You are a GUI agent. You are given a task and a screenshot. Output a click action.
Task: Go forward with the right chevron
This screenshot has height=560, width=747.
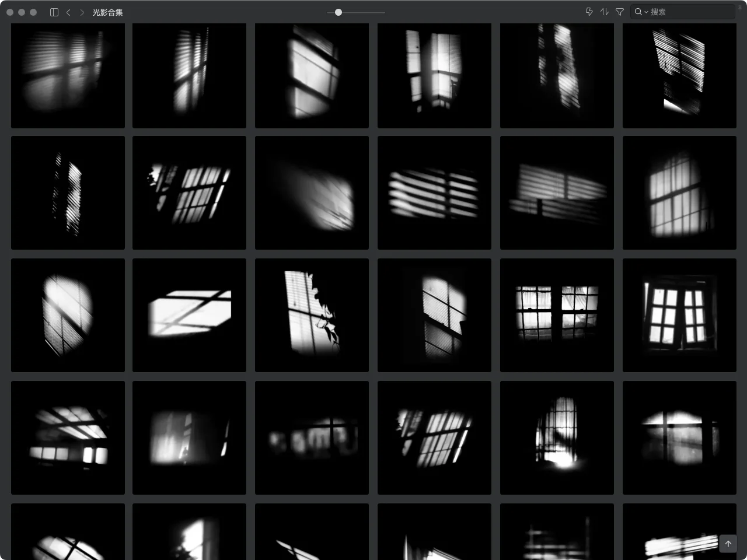click(82, 12)
